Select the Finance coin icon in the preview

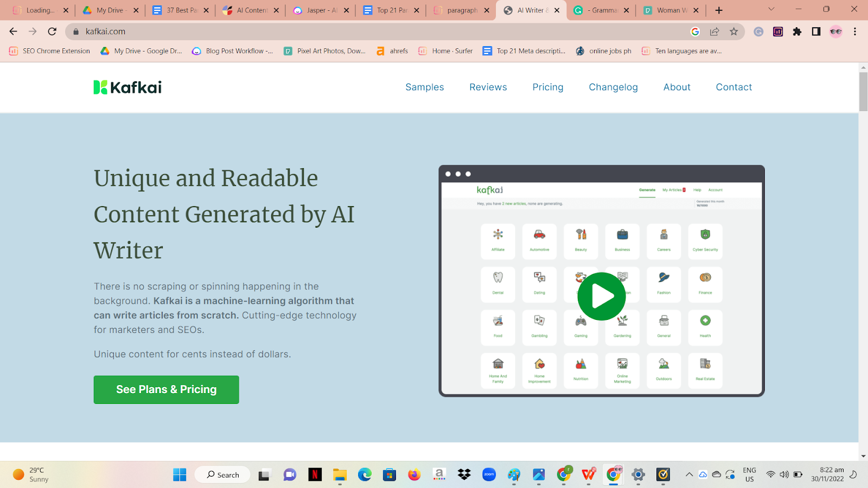coord(705,284)
